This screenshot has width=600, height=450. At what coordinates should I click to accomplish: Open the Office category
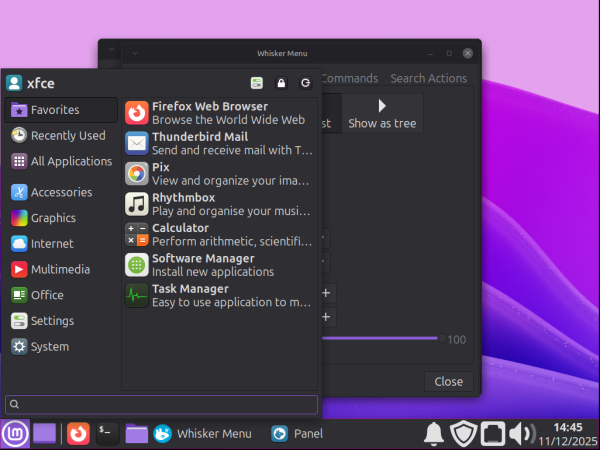click(61, 295)
